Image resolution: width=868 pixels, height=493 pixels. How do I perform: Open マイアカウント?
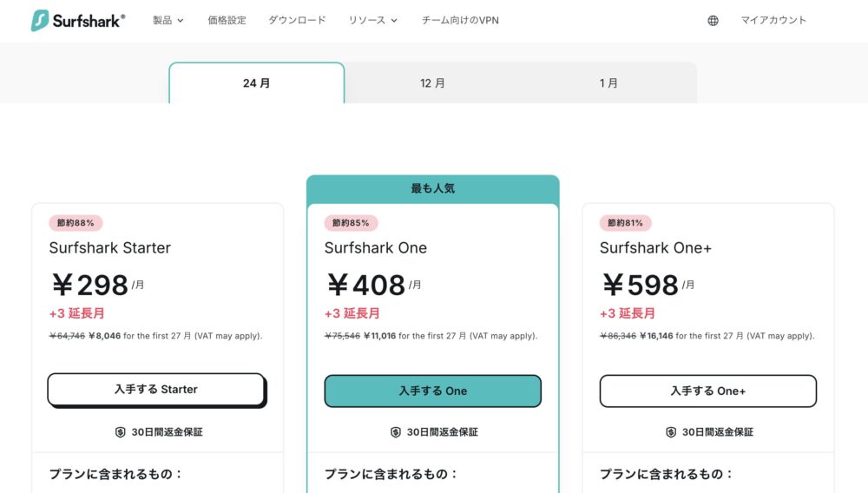pyautogui.click(x=773, y=20)
